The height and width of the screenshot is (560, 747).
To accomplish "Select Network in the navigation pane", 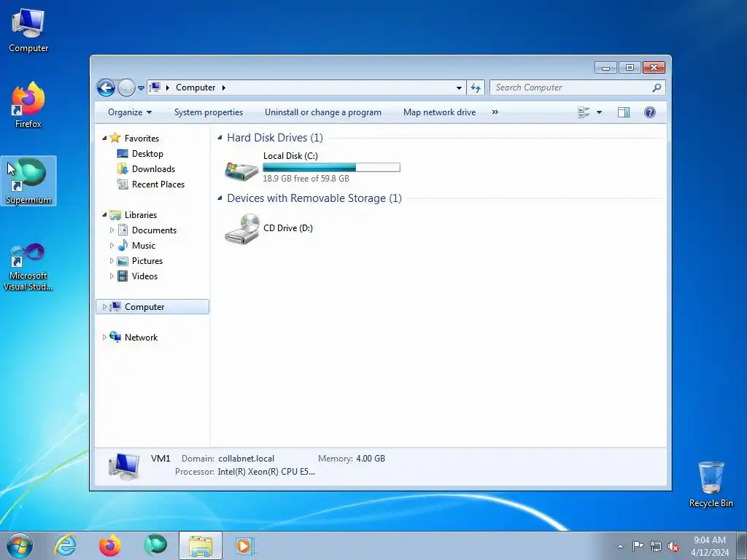I will 141,337.
